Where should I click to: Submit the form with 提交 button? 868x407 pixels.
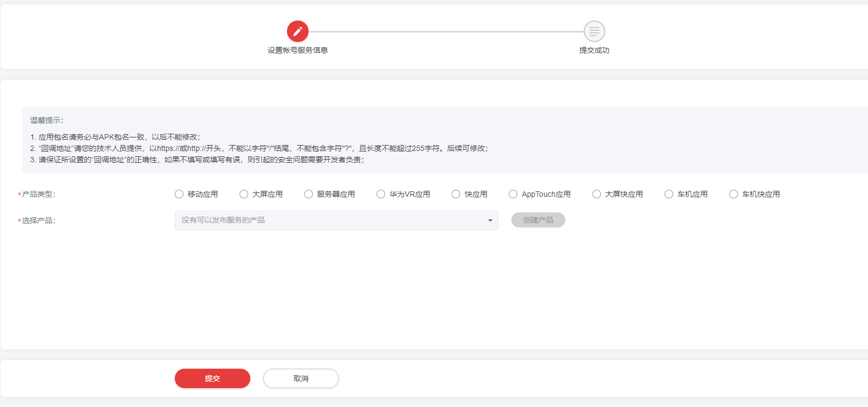click(x=213, y=378)
